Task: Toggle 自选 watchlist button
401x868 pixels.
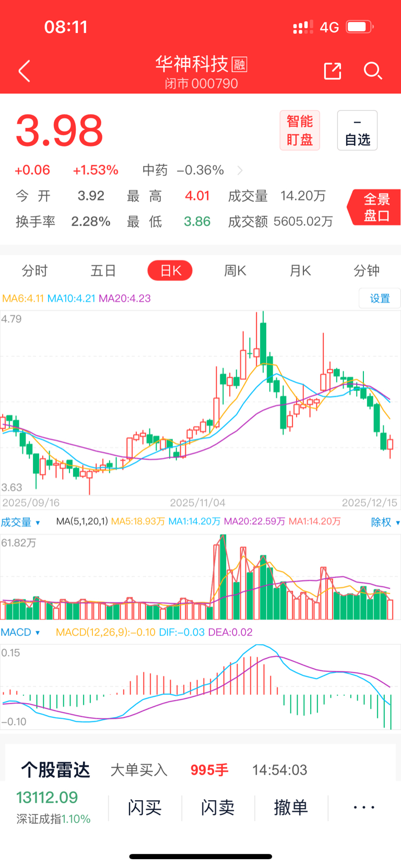Action: click(357, 130)
